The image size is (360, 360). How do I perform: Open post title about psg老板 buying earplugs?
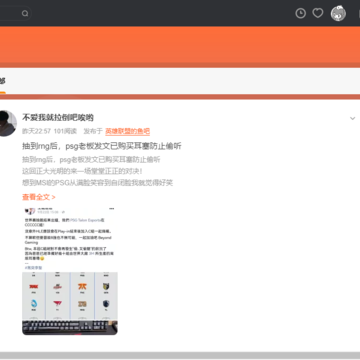[102, 146]
